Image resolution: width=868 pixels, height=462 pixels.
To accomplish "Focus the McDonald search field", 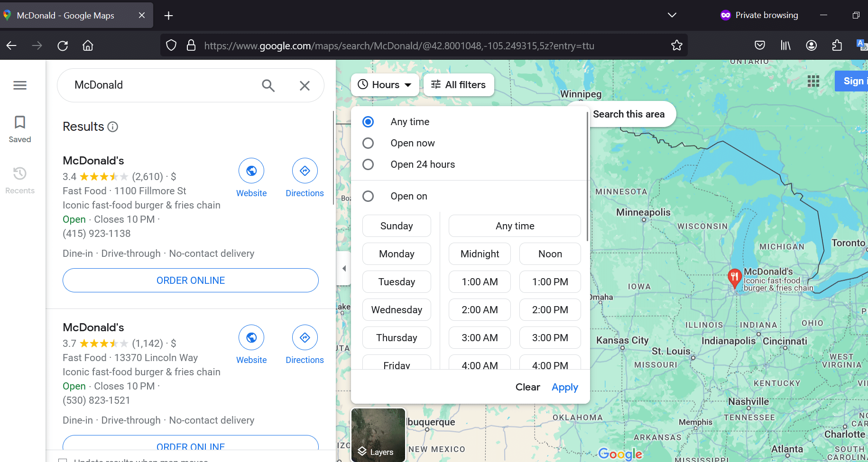I will (161, 85).
